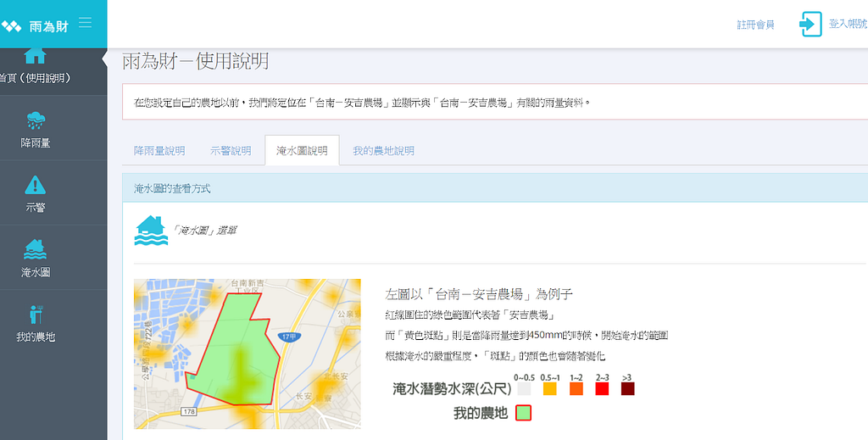Select 首頁(使用說明) sidebar label

[x=34, y=79]
